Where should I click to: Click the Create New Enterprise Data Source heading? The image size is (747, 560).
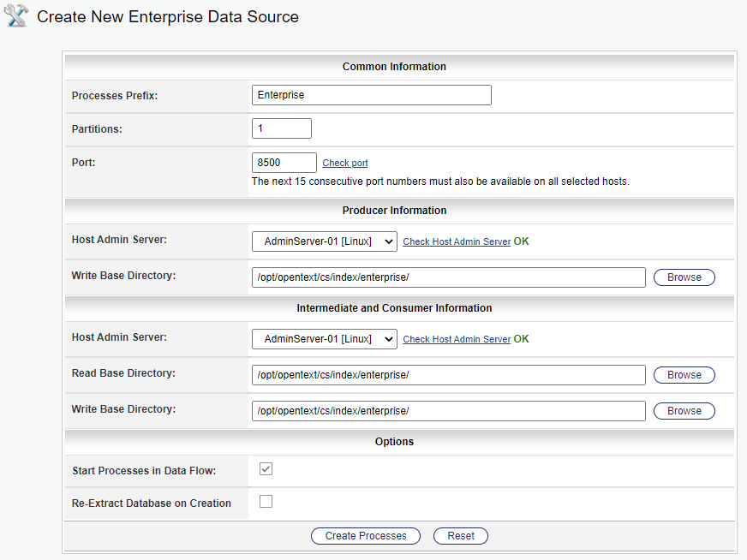pos(168,17)
